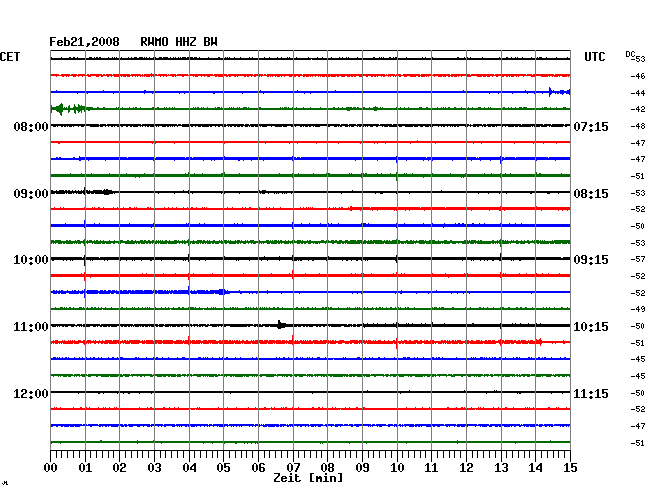
Task: Click the -49 DC offset value
Action: (638, 309)
